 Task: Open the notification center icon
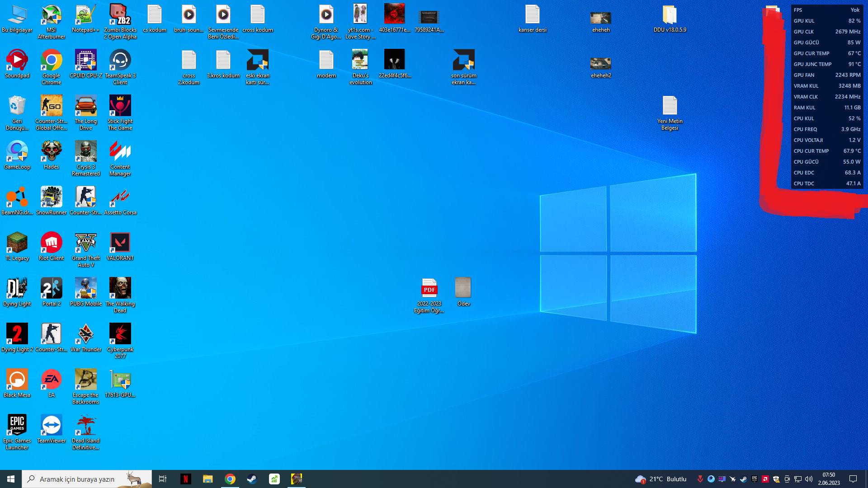coord(853,479)
